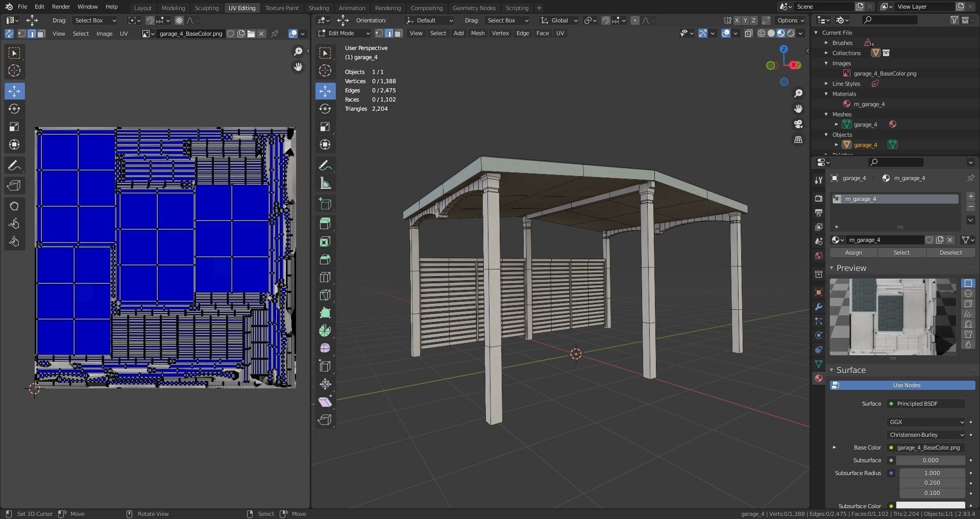Select the Bevel tool
This screenshot has height=519, width=980.
click(325, 259)
